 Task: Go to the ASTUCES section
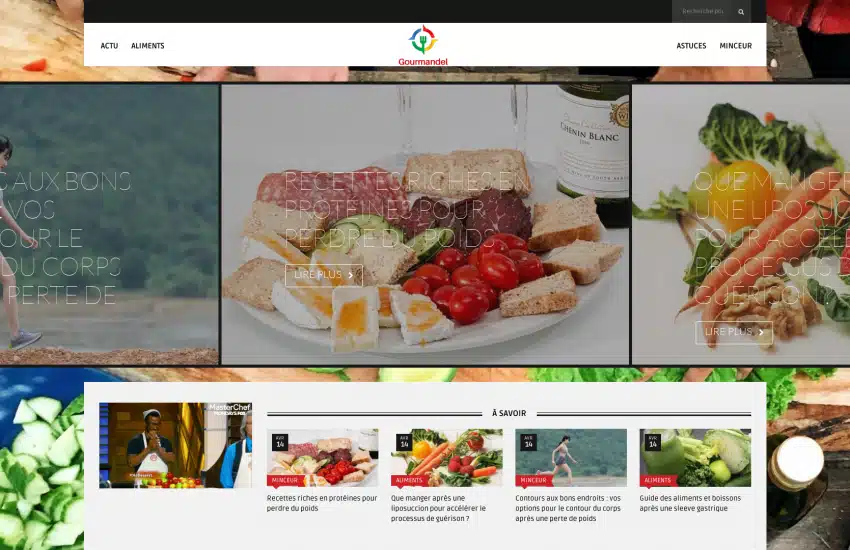click(x=691, y=46)
